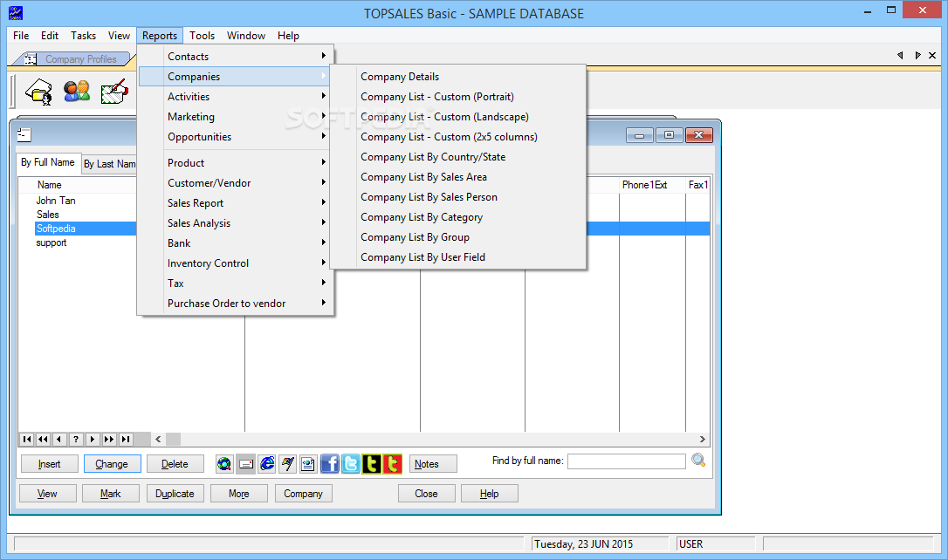
Task: Click the flag icon beside Internet Explorer
Action: (287, 464)
